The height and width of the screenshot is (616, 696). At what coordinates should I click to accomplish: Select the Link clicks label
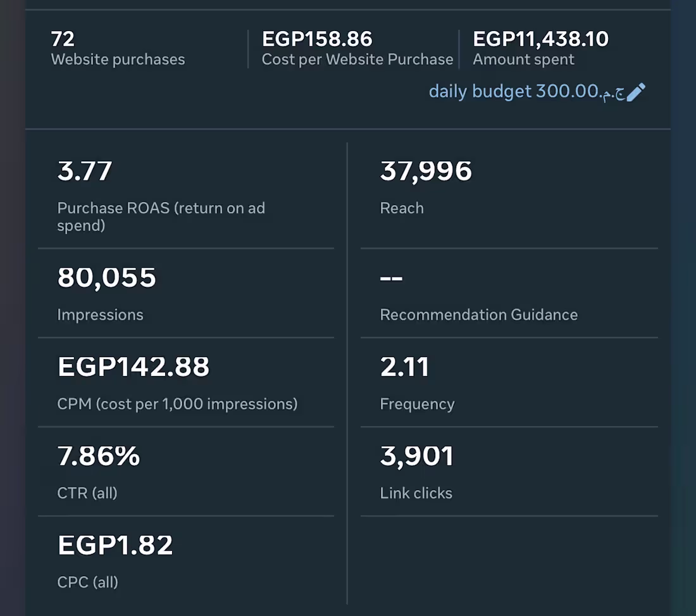pyautogui.click(x=416, y=493)
